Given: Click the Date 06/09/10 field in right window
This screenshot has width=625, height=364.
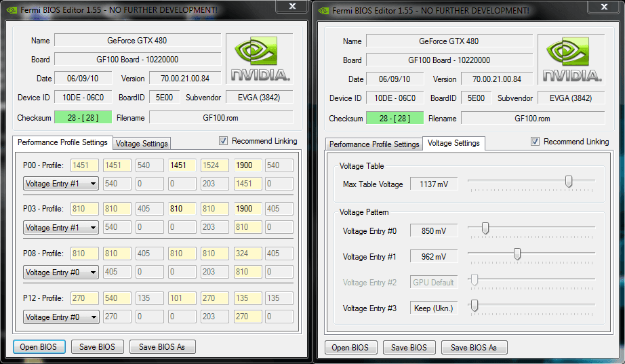Looking at the screenshot, I should pyautogui.click(x=395, y=79).
